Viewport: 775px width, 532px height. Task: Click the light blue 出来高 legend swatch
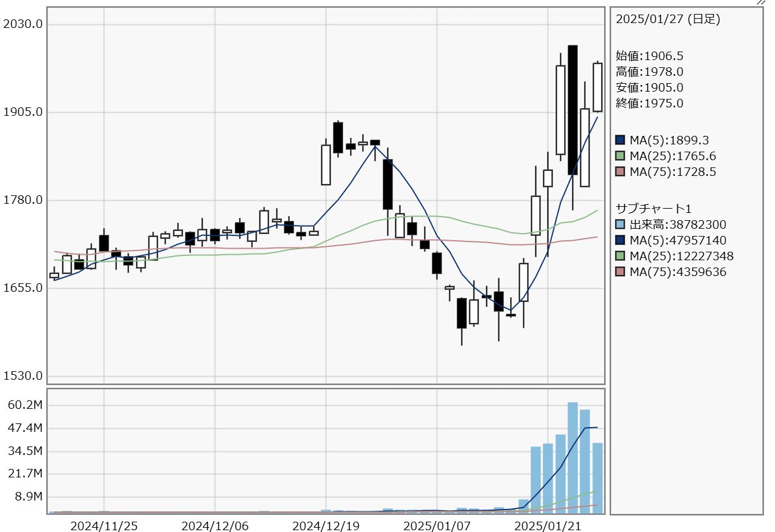pos(620,225)
